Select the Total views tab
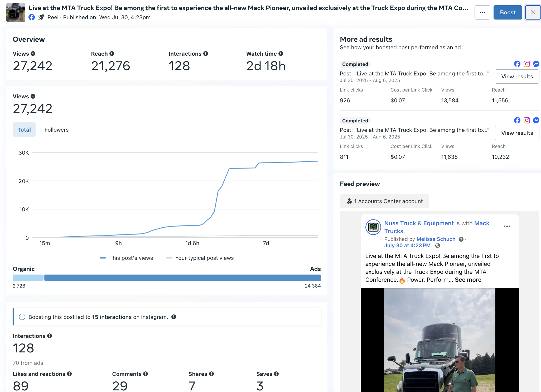 pyautogui.click(x=24, y=130)
